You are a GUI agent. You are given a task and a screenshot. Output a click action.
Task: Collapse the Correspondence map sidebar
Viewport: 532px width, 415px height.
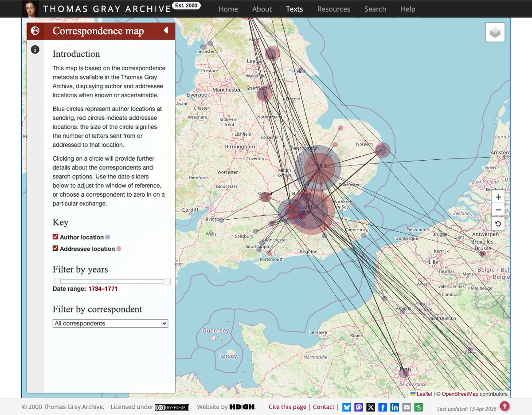click(x=166, y=31)
